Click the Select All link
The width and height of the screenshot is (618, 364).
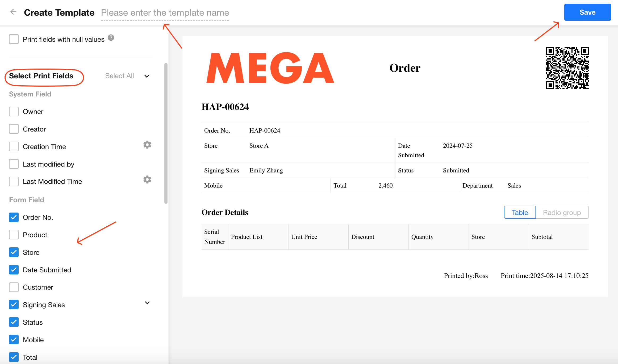pos(119,76)
